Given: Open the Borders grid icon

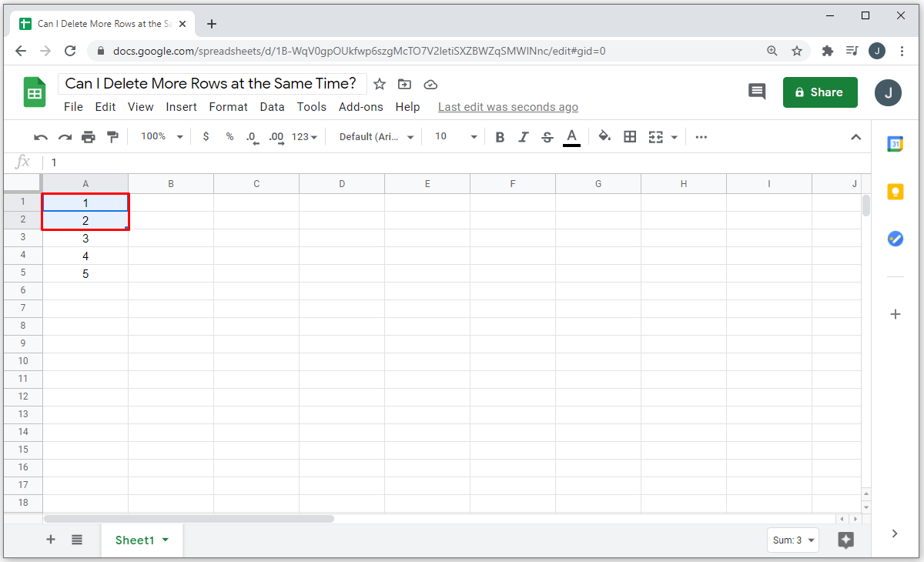Looking at the screenshot, I should pyautogui.click(x=630, y=137).
